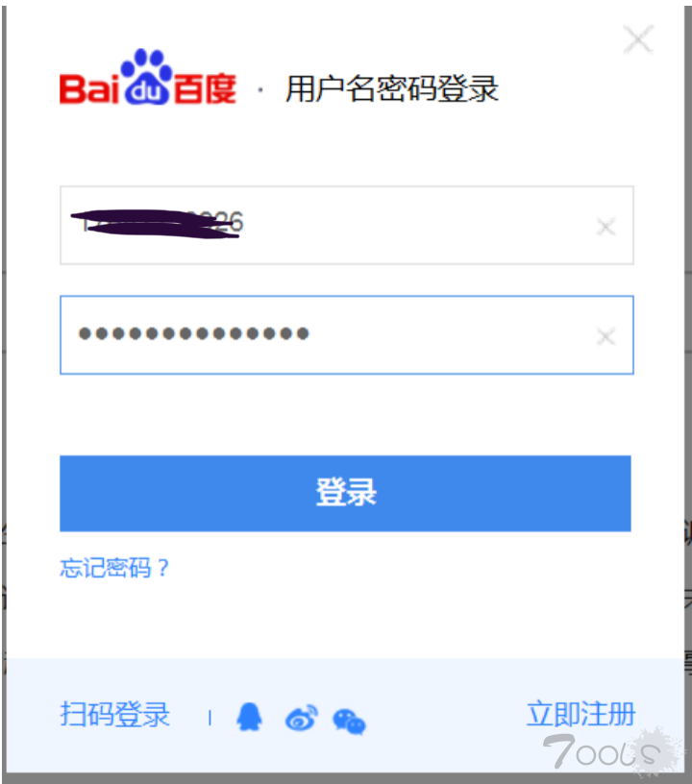Open the 忘记密码? link
692x784 pixels.
point(114,568)
